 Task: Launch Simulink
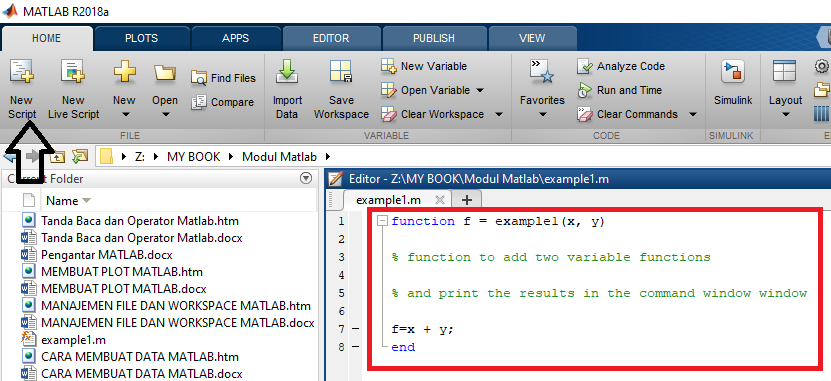pos(733,83)
